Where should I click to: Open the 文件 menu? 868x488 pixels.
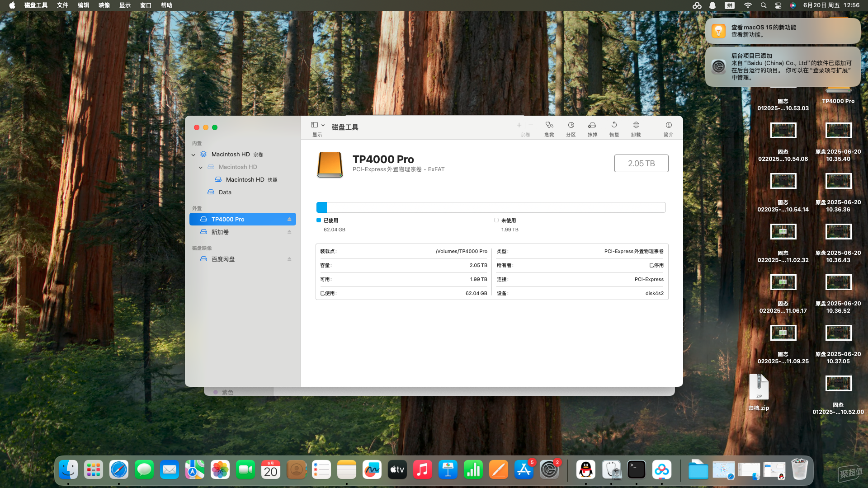point(62,5)
